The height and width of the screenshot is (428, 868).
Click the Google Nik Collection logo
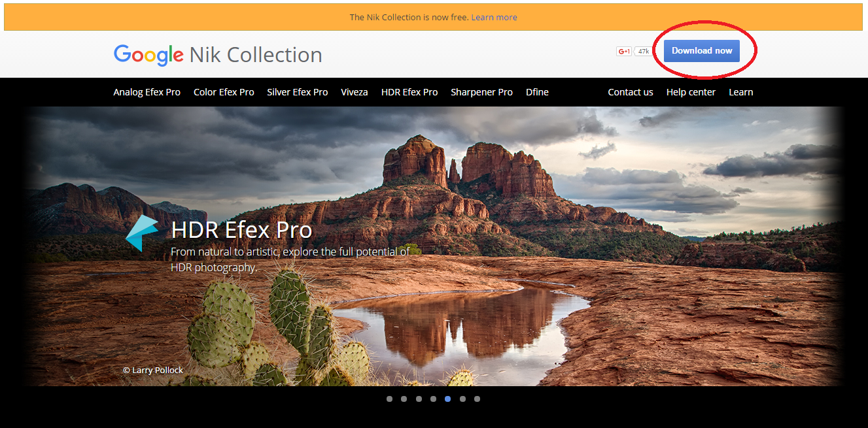tap(218, 55)
